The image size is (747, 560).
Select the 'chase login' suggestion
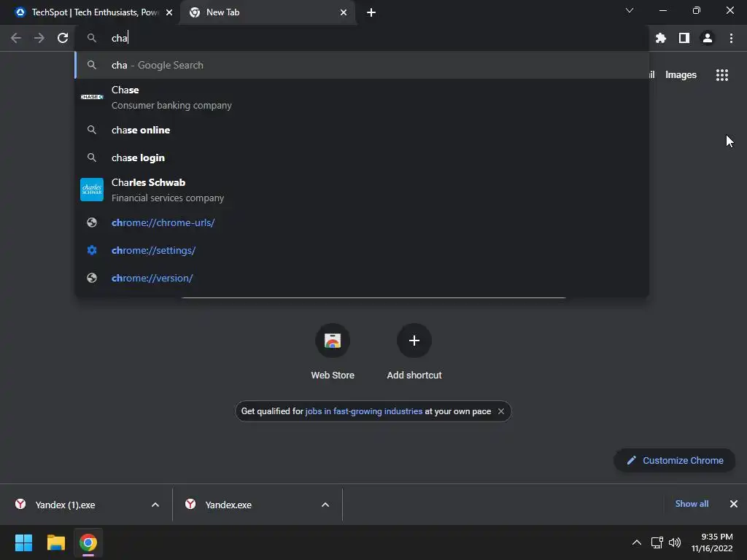point(362,157)
